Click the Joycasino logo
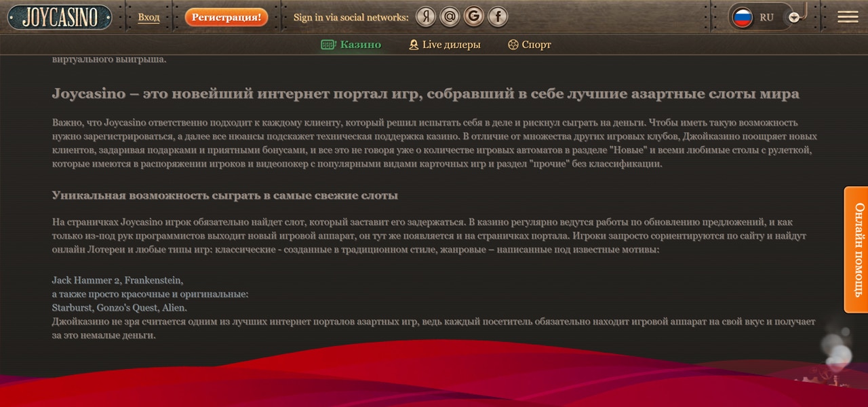The height and width of the screenshot is (407, 868). click(59, 16)
